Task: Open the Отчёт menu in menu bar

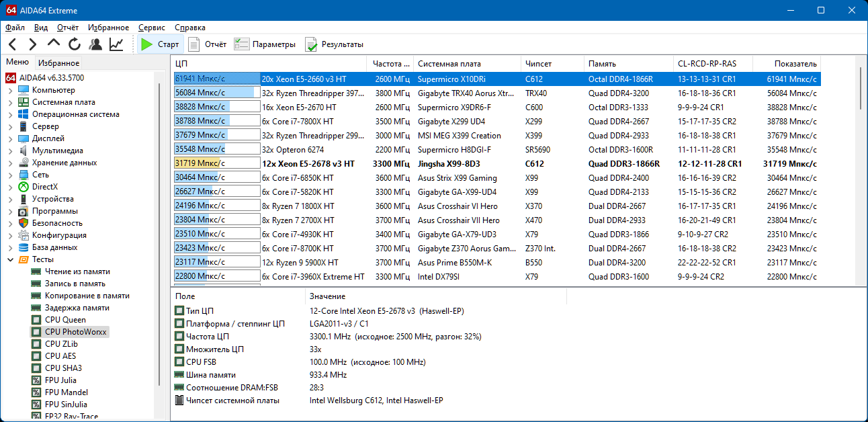Action: 68,28
